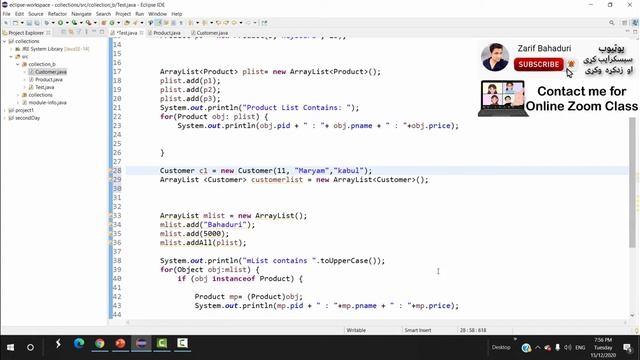Collapse the collection_b package node
This screenshot has width=640, height=360.
coord(18,64)
